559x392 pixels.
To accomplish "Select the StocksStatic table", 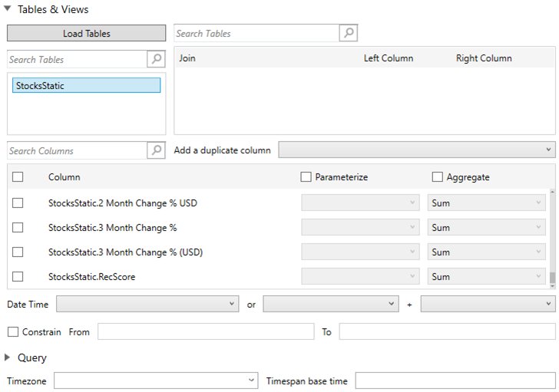I will [x=86, y=86].
